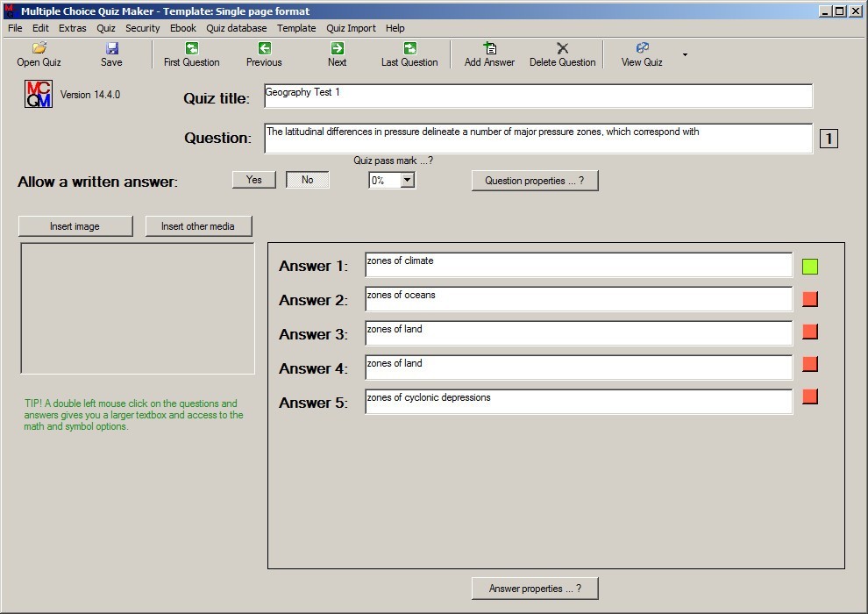Open the Template menu
This screenshot has width=868, height=614.
pyautogui.click(x=296, y=28)
